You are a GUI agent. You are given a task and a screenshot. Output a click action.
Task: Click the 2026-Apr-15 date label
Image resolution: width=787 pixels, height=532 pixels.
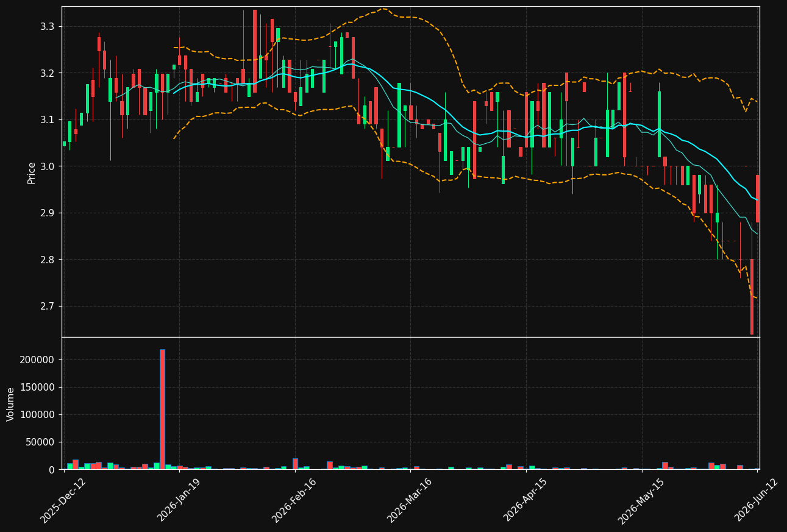525,500
